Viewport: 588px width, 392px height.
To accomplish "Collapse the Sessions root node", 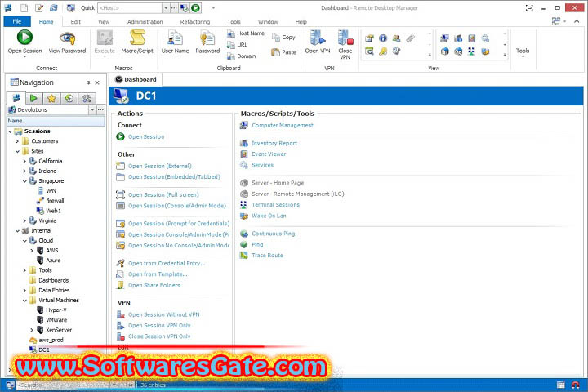I will [x=10, y=131].
